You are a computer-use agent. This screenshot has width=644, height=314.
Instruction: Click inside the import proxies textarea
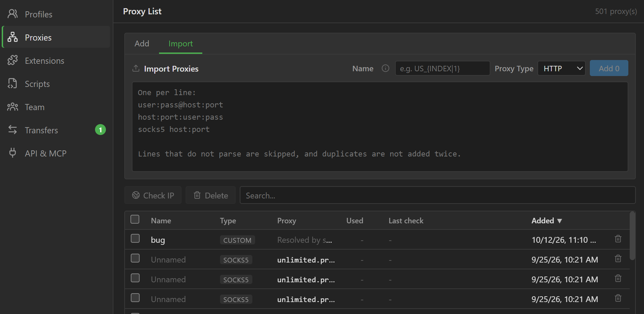coord(380,126)
